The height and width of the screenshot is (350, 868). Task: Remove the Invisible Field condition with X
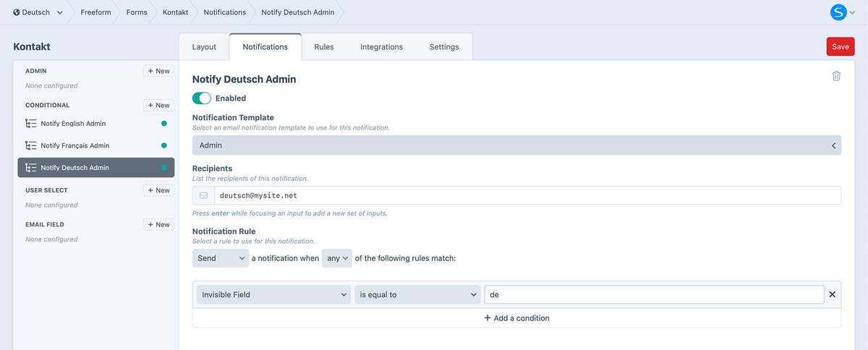(832, 294)
